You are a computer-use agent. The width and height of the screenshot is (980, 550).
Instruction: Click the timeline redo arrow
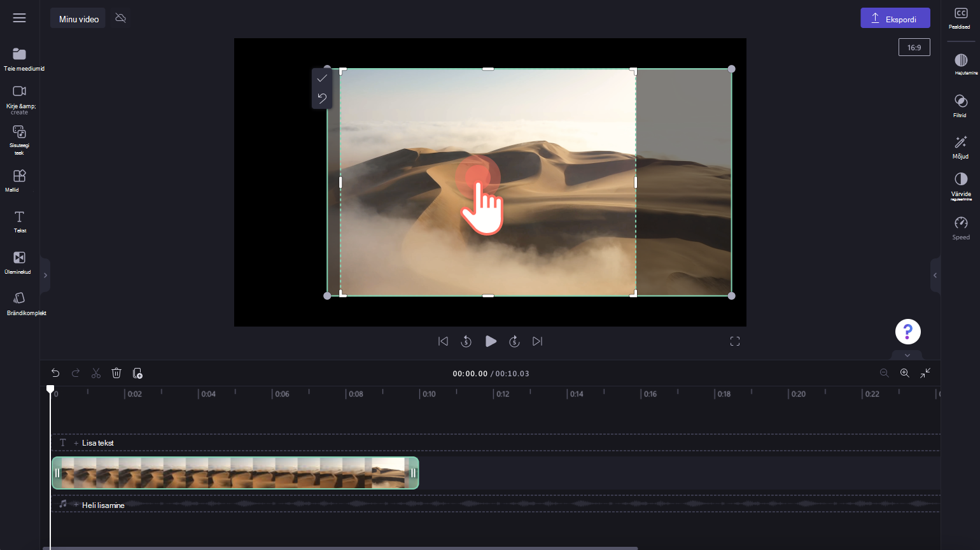point(76,373)
